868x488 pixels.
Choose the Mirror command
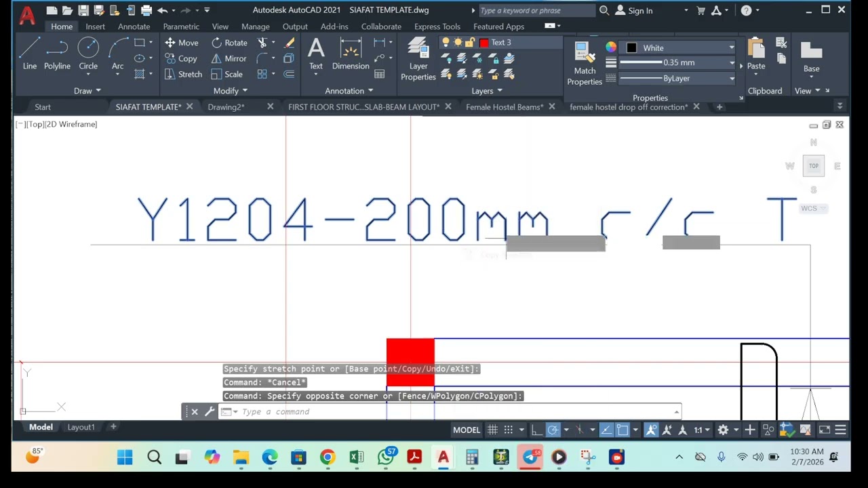click(229, 58)
